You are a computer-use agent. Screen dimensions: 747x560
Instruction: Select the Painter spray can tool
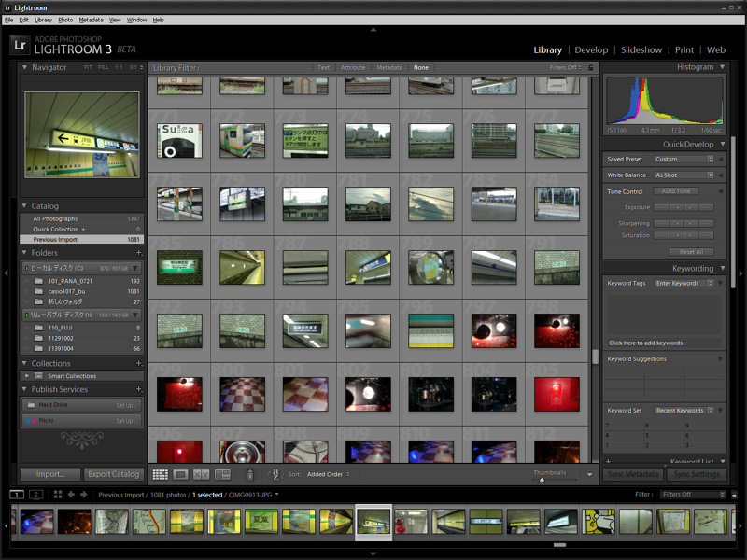[249, 474]
